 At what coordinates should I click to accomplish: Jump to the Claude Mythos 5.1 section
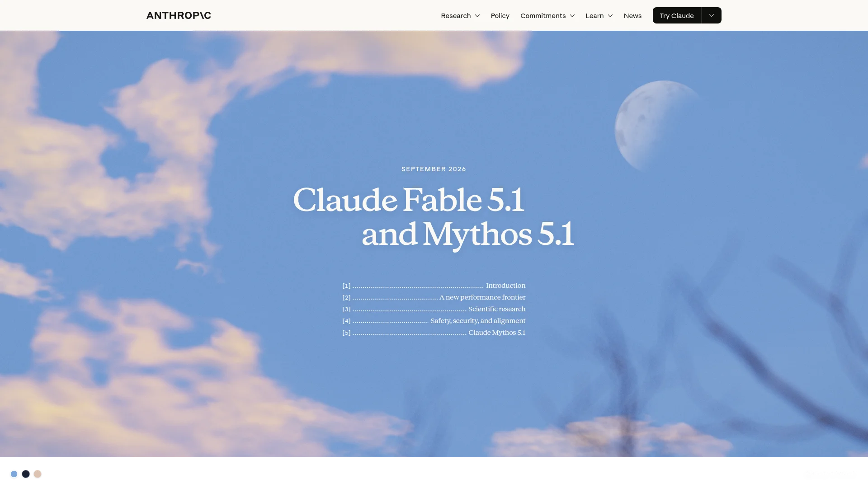coord(434,333)
